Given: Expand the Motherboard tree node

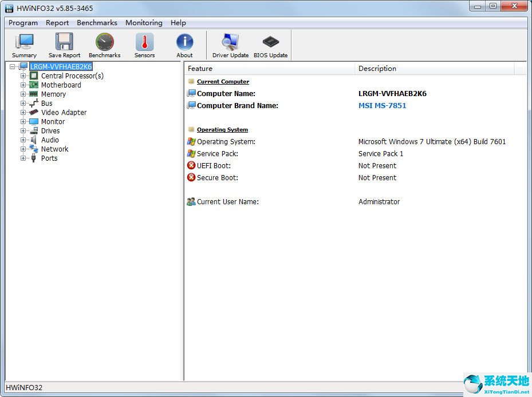Looking at the screenshot, I should point(23,85).
